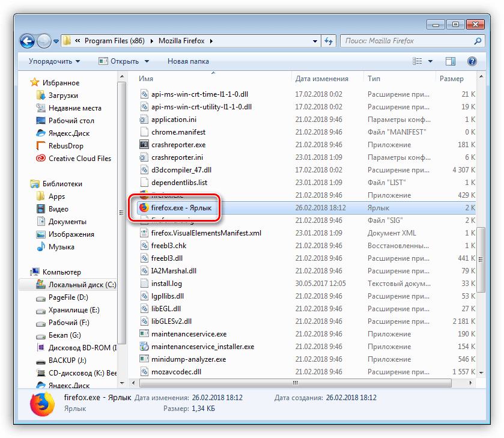Open Загрузки folder in sidebar

[63, 96]
